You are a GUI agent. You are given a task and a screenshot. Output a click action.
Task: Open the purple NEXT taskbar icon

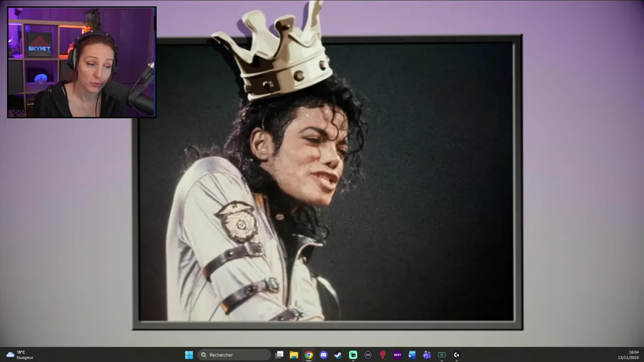(x=397, y=355)
